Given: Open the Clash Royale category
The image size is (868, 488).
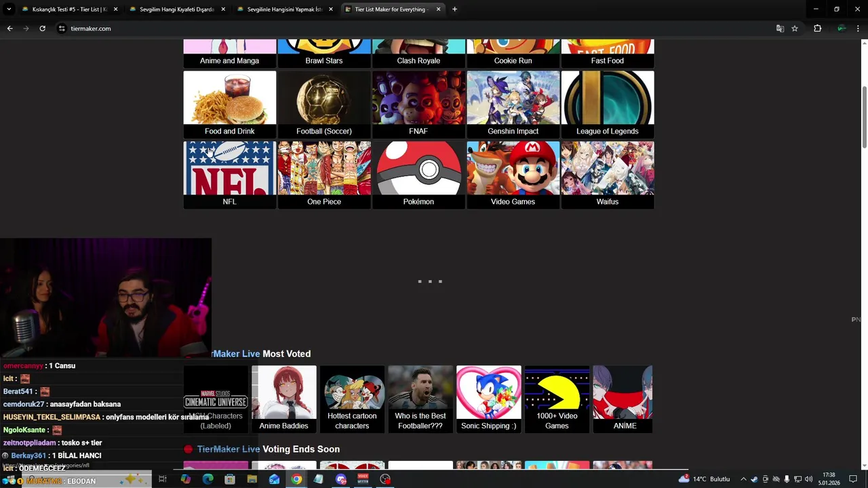Looking at the screenshot, I should [418, 54].
